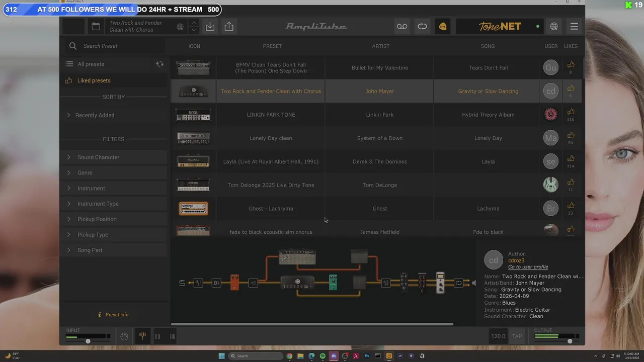Select the lower speaker cabinet

pos(359,283)
